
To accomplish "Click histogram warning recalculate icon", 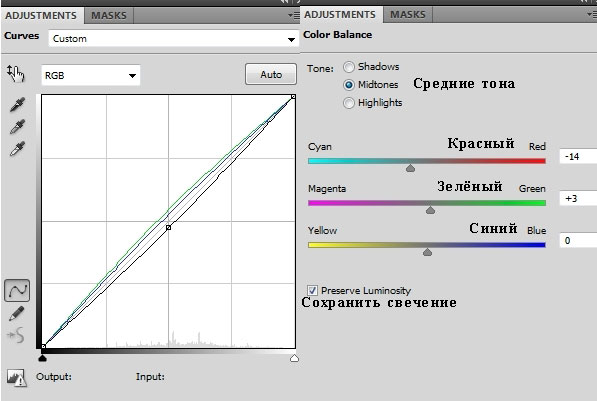I will point(17,378).
